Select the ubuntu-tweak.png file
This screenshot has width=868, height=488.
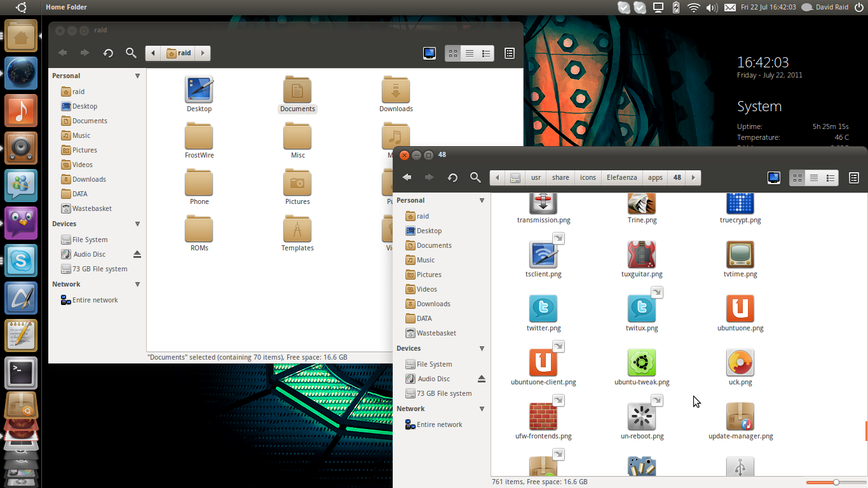click(x=642, y=367)
